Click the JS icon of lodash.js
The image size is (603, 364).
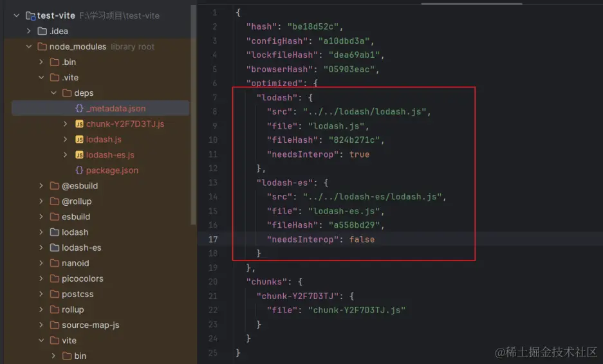click(x=79, y=139)
